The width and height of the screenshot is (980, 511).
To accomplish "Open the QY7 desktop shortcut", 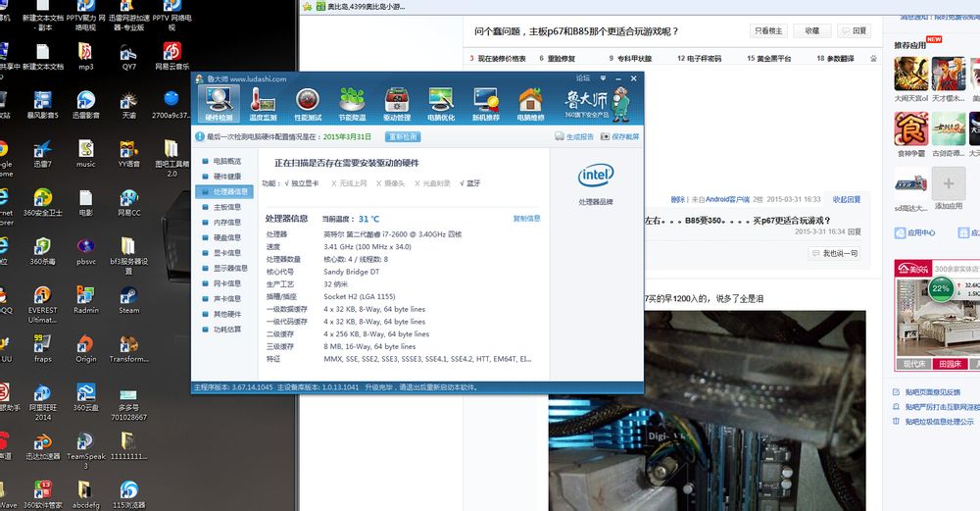I will tap(128, 56).
